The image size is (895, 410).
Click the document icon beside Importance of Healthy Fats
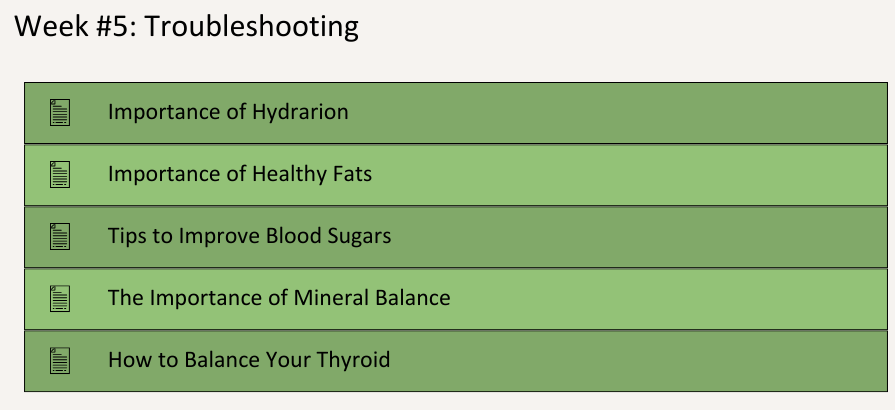click(60, 174)
